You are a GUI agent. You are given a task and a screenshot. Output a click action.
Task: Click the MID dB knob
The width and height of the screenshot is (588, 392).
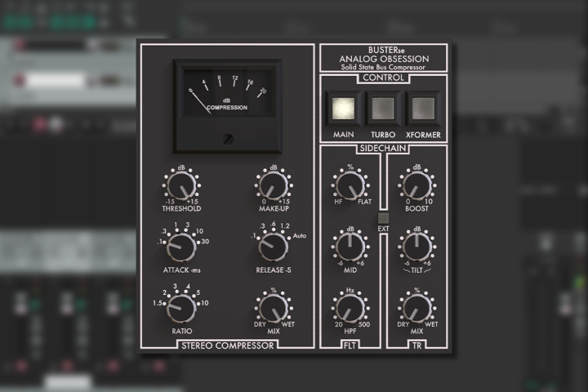[x=350, y=247]
